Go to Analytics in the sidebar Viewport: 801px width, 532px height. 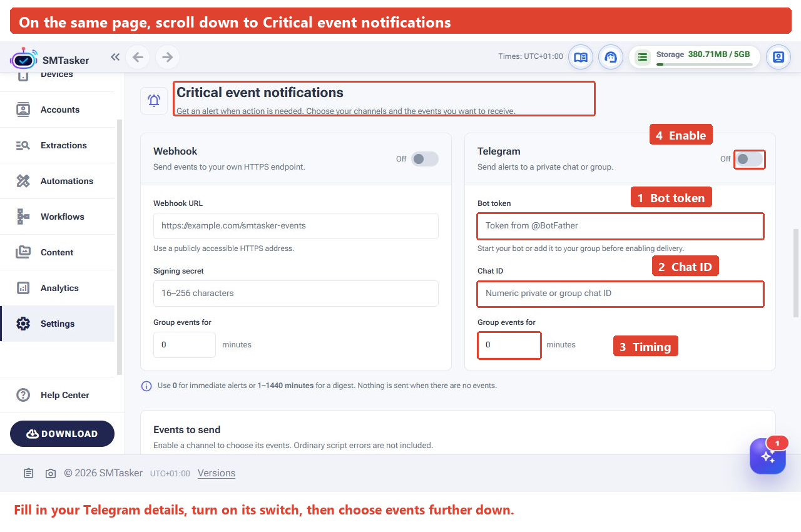coord(57,288)
